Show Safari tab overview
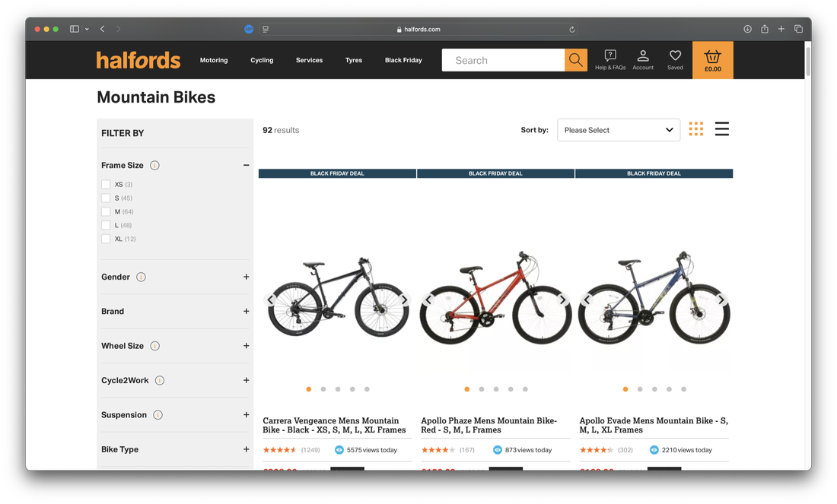The image size is (837, 504). click(798, 29)
